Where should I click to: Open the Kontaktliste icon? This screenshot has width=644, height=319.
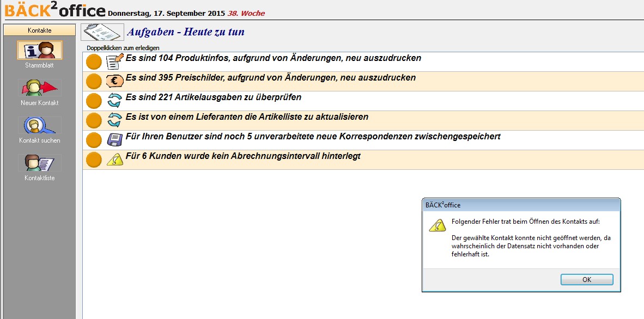coord(40,163)
